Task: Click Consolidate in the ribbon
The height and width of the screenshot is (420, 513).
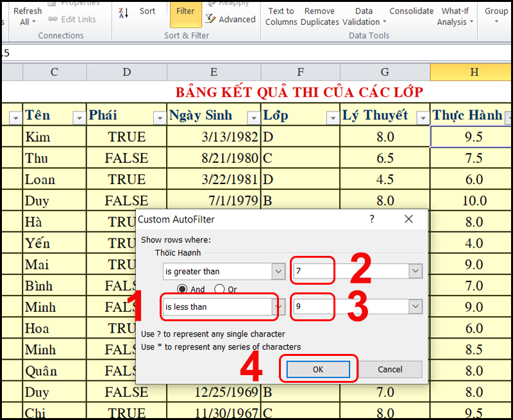Action: pyautogui.click(x=411, y=11)
